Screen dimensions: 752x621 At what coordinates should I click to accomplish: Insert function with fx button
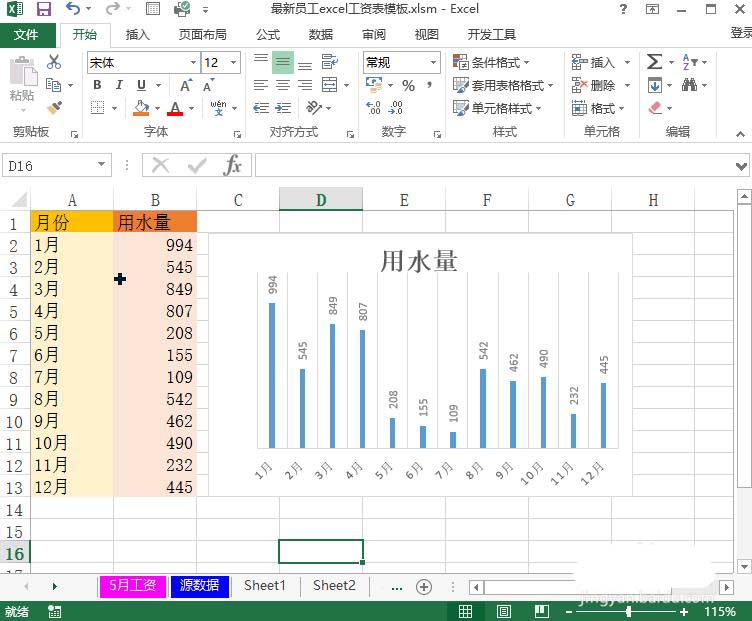(233, 165)
